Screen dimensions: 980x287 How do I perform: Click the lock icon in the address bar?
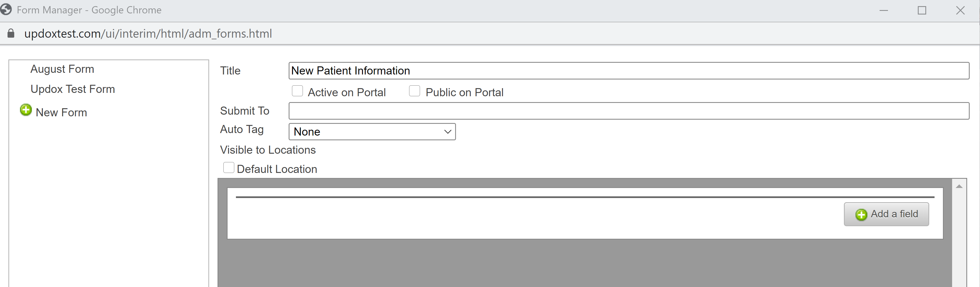pos(11,33)
